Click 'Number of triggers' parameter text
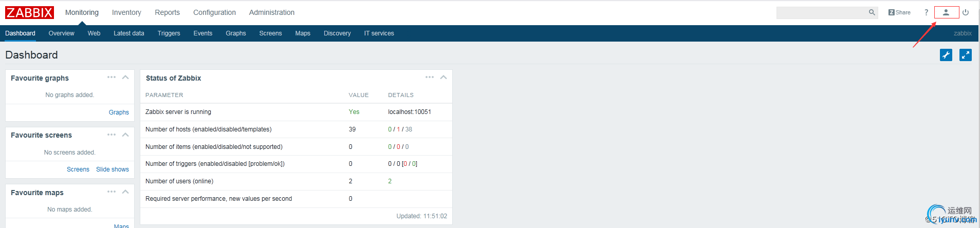 [215, 164]
